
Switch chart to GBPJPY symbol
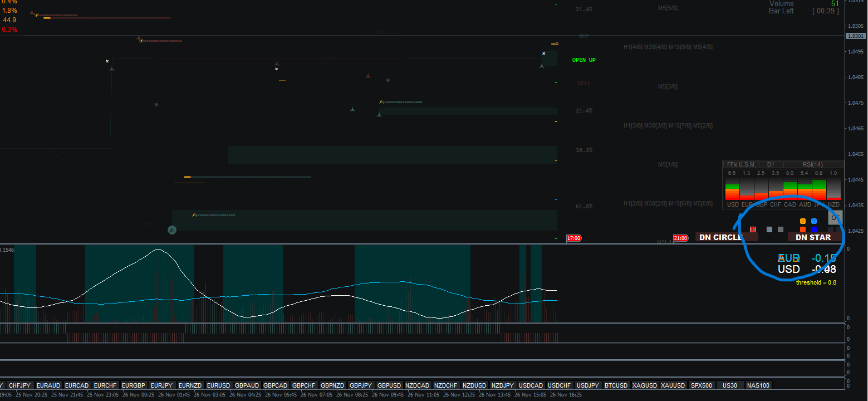[x=360, y=385]
